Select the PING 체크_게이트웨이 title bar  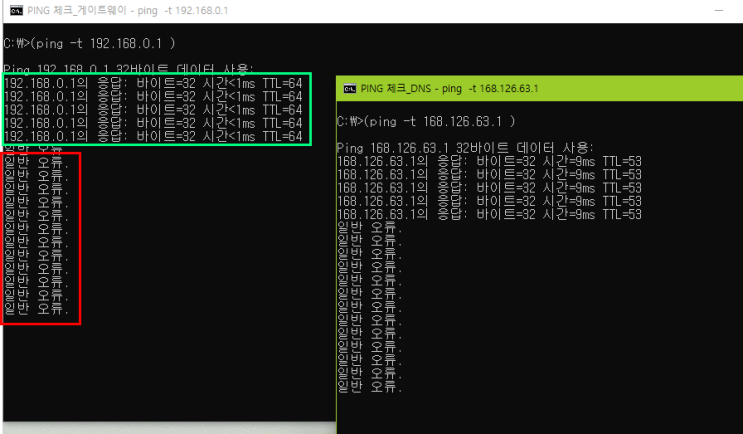point(372,10)
